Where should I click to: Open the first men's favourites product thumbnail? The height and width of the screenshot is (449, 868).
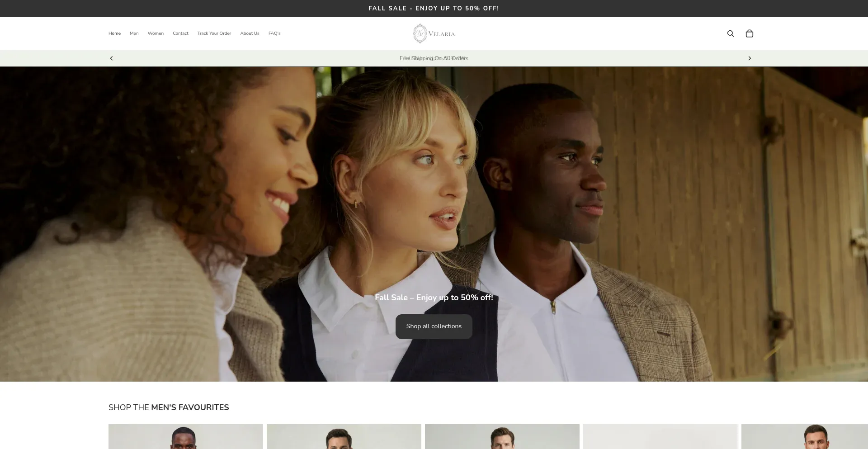click(186, 437)
